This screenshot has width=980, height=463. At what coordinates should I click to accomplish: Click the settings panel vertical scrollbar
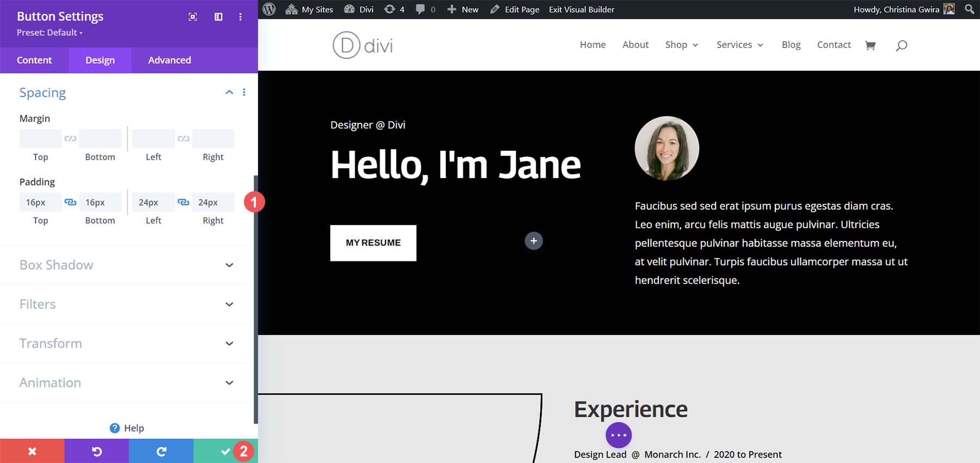[x=255, y=300]
